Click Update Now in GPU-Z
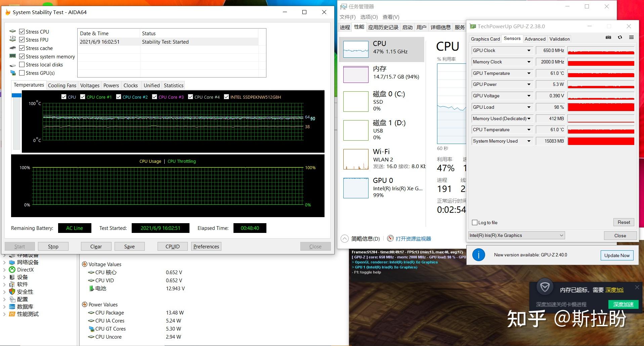Screen dimensions: 644x346 click(x=617, y=255)
